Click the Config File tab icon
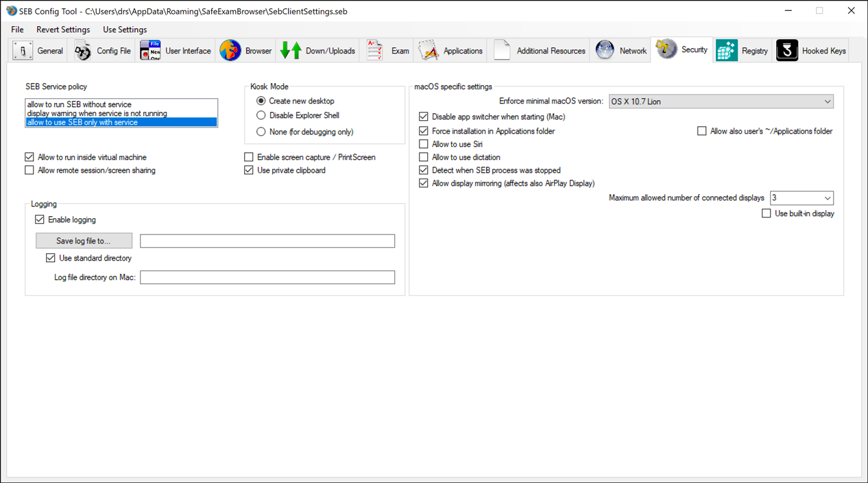This screenshot has width=868, height=483. point(83,51)
